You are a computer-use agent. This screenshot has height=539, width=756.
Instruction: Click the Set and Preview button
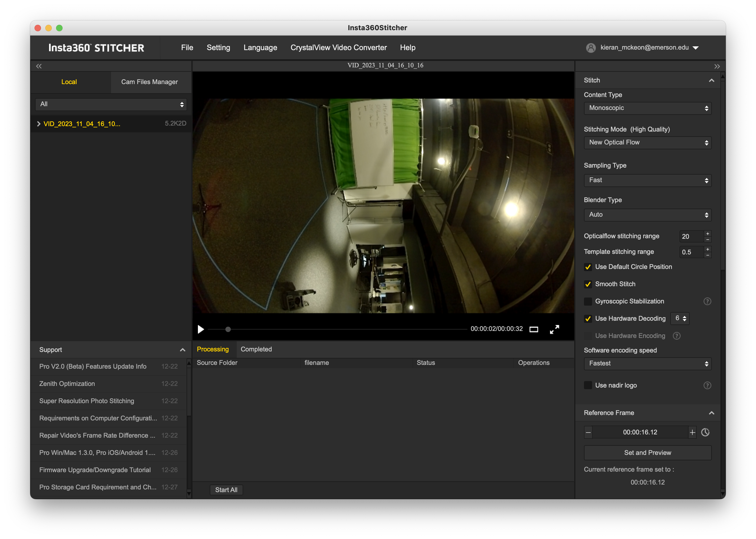(647, 453)
